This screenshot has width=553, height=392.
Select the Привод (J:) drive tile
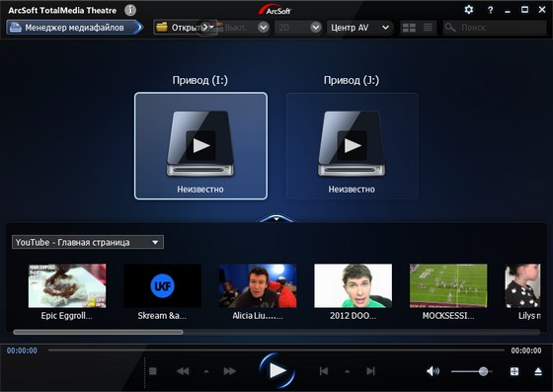pyautogui.click(x=352, y=146)
